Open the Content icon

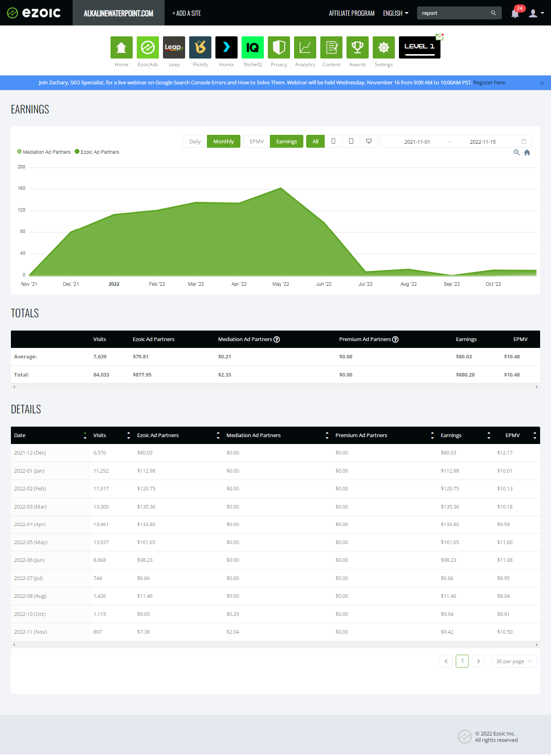(x=331, y=47)
